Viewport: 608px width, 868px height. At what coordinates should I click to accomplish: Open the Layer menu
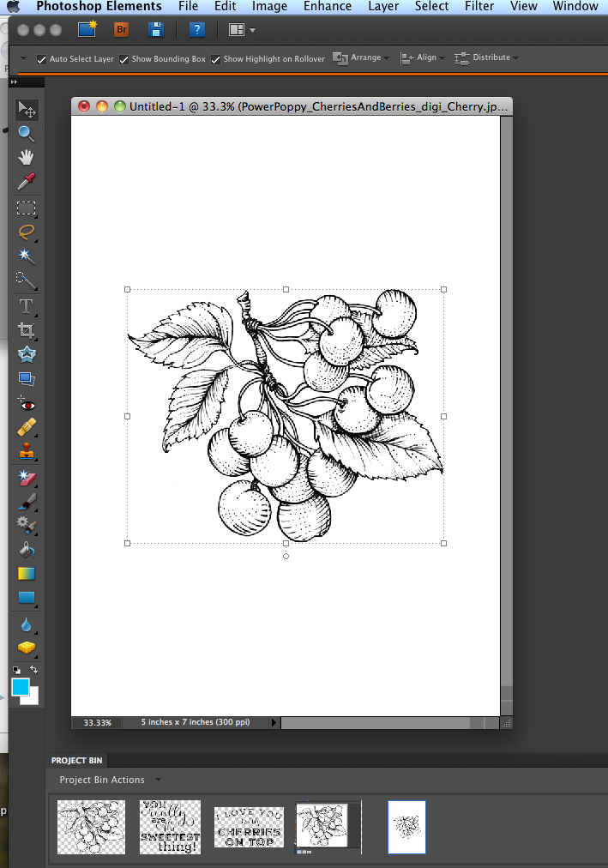[383, 6]
